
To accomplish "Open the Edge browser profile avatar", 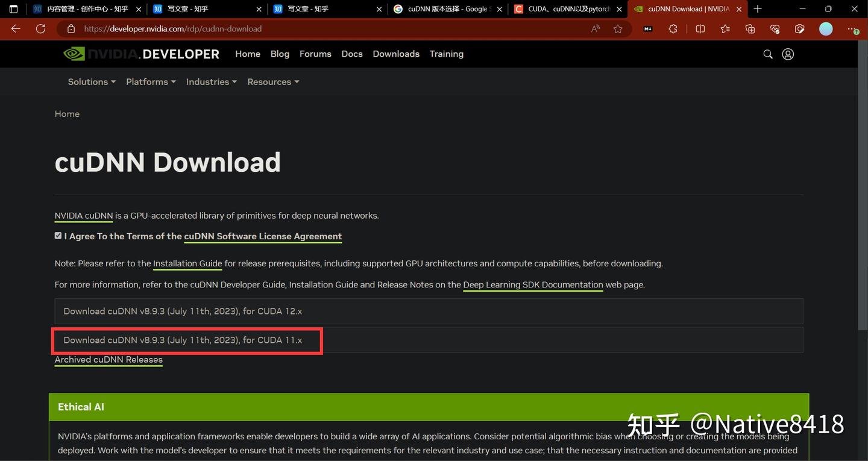I will (x=825, y=28).
